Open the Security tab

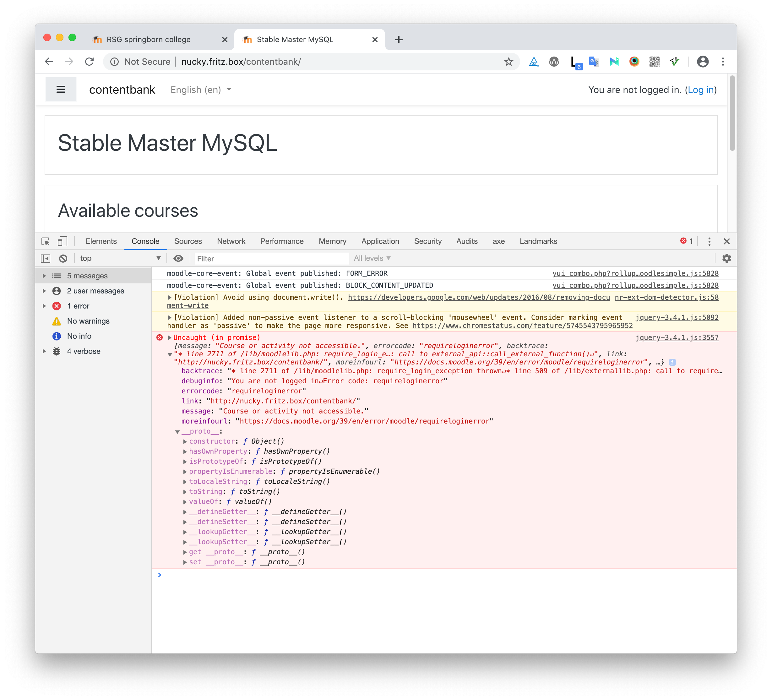click(428, 241)
